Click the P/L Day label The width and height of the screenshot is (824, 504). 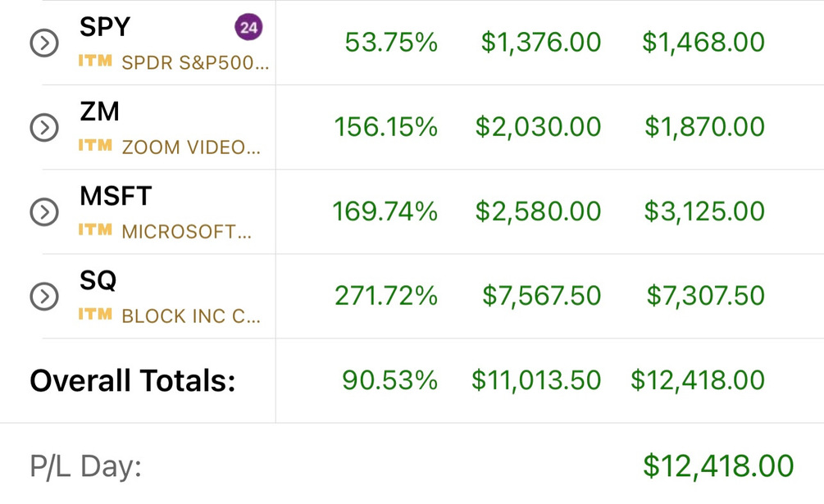85,467
